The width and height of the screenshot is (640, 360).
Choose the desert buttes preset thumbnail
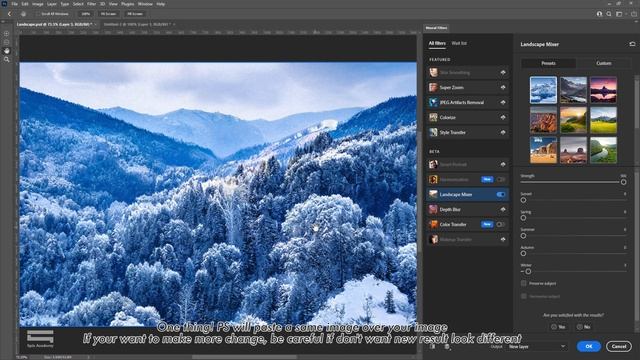[x=573, y=150]
